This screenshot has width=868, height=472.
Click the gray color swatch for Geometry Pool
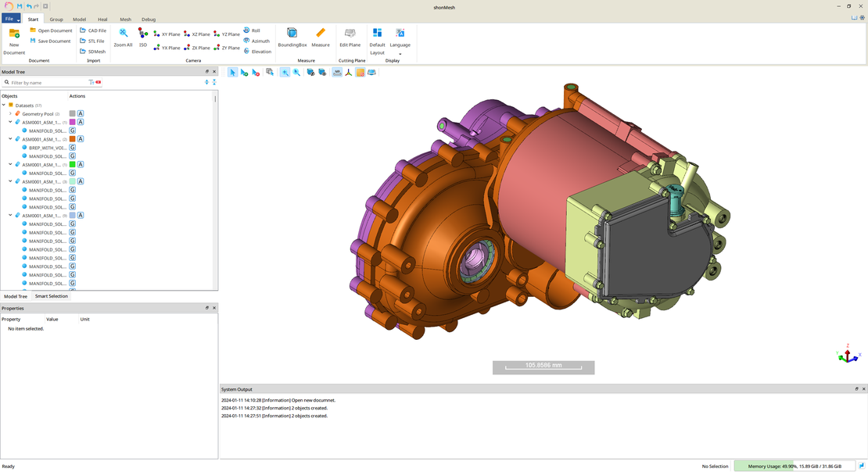point(72,113)
